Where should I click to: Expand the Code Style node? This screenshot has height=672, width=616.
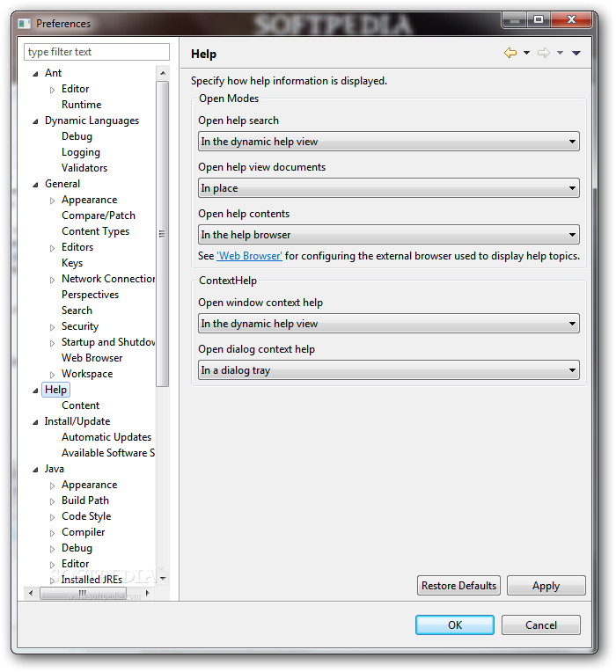click(52, 518)
